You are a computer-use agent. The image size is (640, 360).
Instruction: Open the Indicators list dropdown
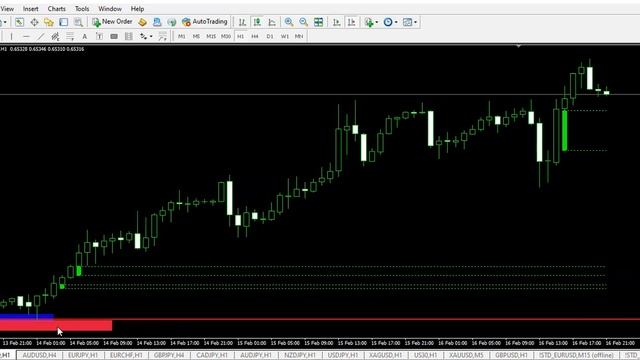click(371, 22)
